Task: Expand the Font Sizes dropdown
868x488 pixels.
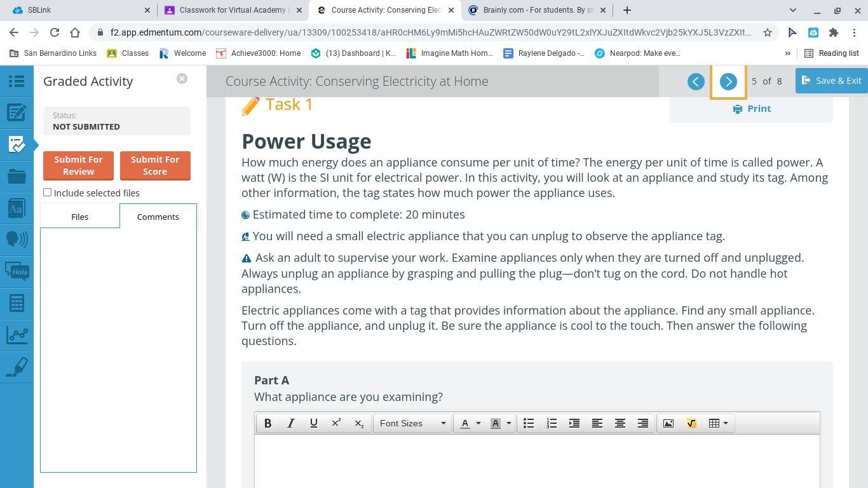Action: click(x=412, y=423)
